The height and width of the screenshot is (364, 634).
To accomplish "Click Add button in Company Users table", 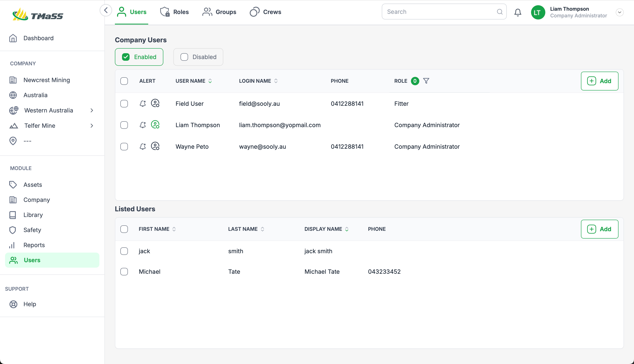I will 599,81.
